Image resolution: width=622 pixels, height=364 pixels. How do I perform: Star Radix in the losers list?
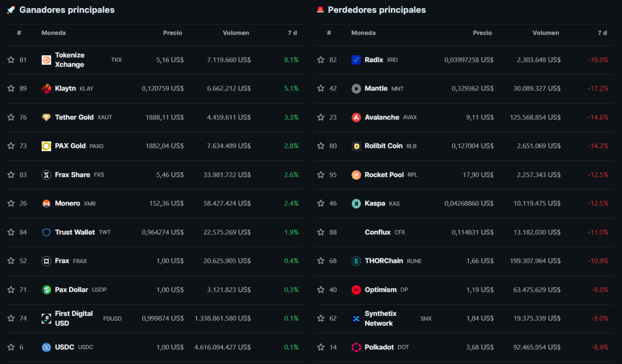coord(321,60)
